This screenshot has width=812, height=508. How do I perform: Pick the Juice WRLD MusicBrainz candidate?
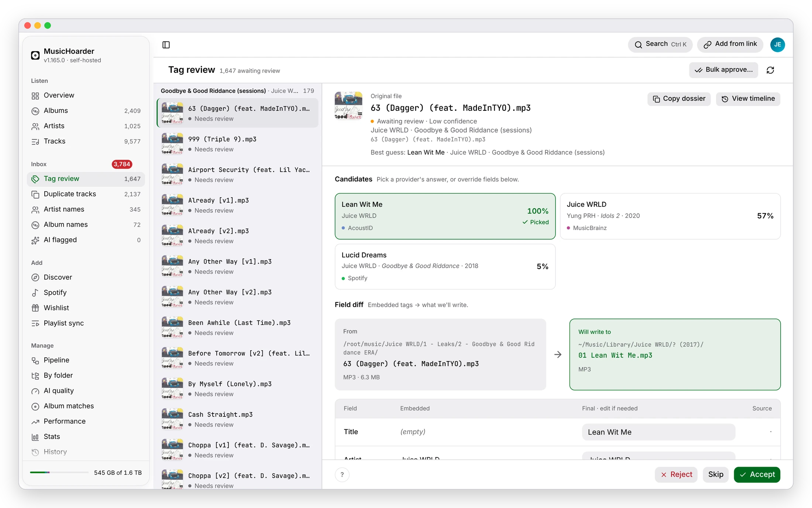point(670,216)
